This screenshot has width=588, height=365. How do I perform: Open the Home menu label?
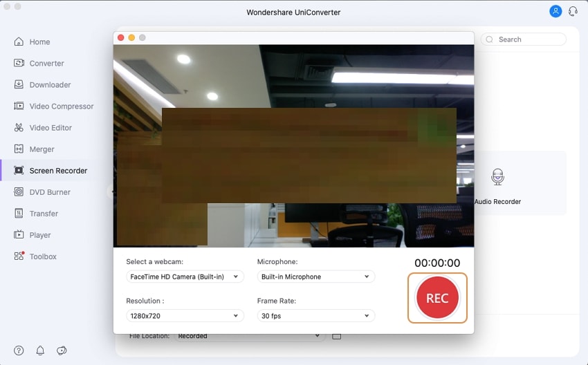pos(39,41)
